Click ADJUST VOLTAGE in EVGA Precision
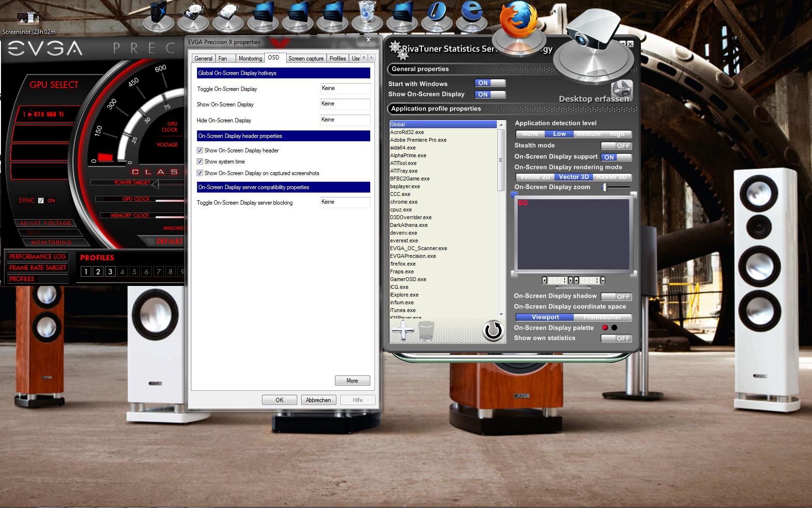This screenshot has height=508, width=812. click(46, 223)
